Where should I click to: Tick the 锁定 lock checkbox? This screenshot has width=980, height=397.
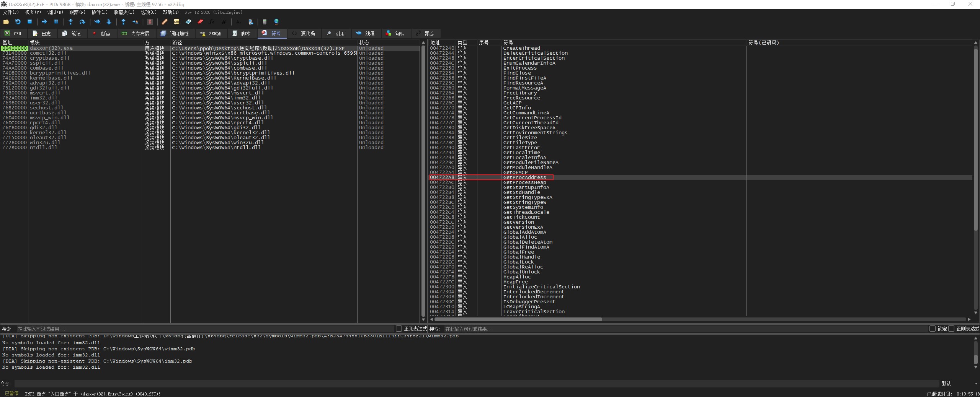[932, 329]
